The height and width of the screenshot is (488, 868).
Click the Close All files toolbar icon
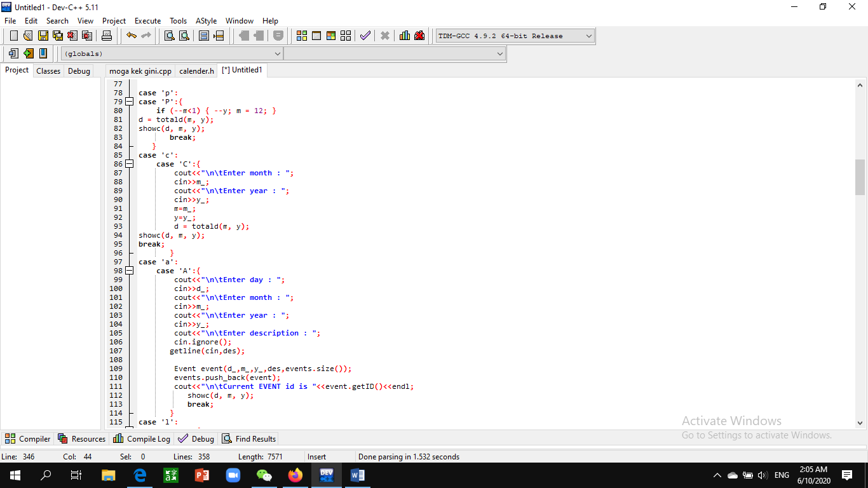pyautogui.click(x=87, y=36)
